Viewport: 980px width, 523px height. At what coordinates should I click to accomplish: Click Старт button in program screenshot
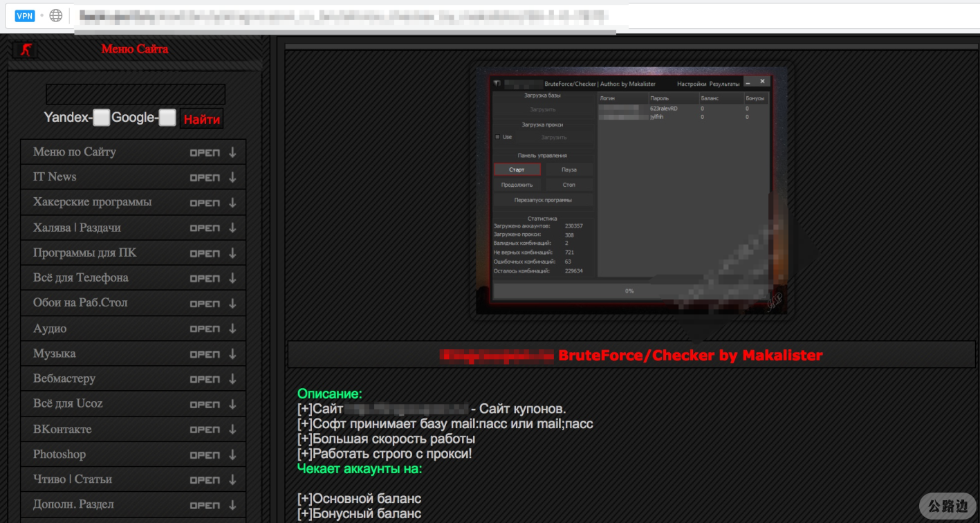coord(517,169)
